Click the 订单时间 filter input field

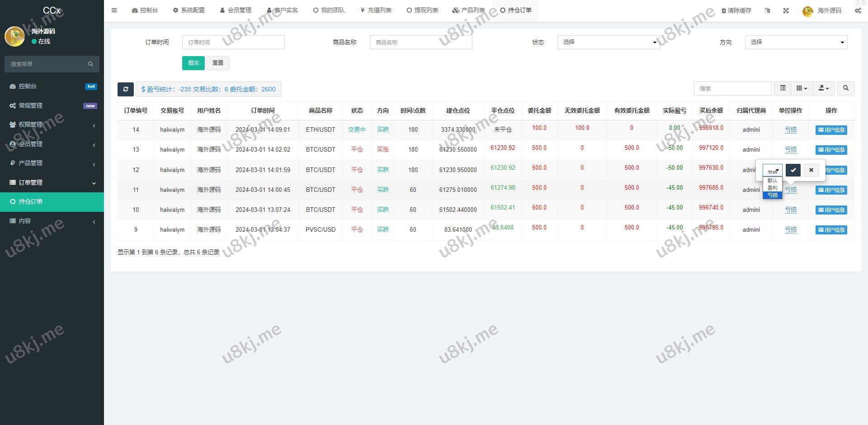233,42
